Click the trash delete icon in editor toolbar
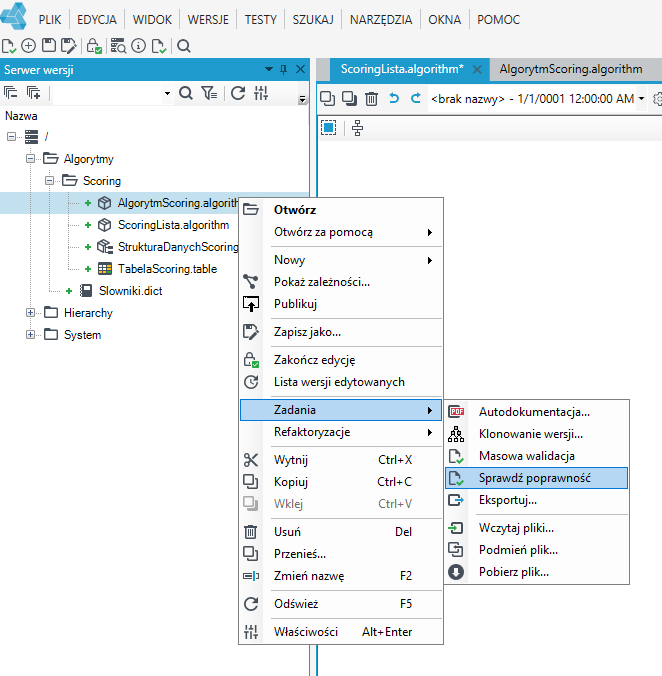This screenshot has width=662, height=676. point(372,99)
